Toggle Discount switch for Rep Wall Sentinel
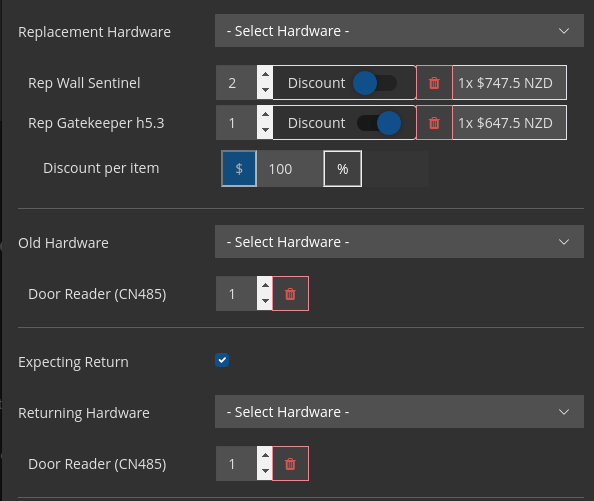Image resolution: width=594 pixels, height=501 pixels. click(x=375, y=83)
